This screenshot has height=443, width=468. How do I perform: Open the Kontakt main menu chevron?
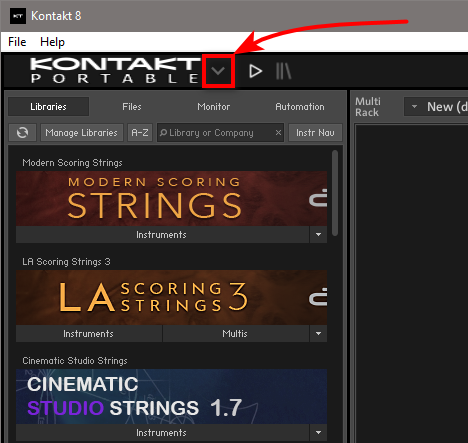point(218,71)
